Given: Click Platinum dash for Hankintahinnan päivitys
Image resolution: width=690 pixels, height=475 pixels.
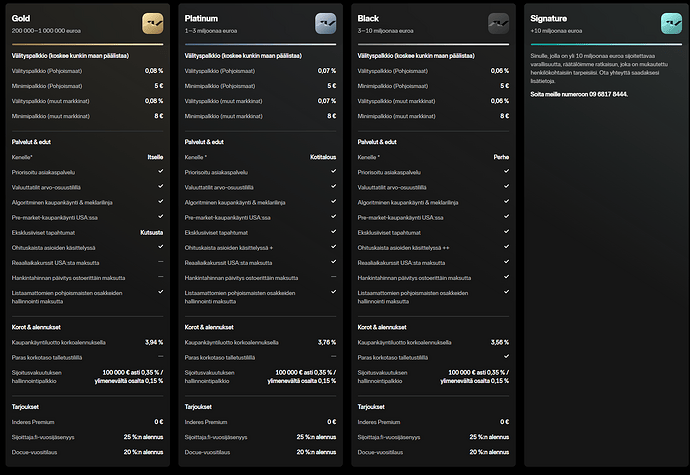Looking at the screenshot, I should (x=334, y=277).
